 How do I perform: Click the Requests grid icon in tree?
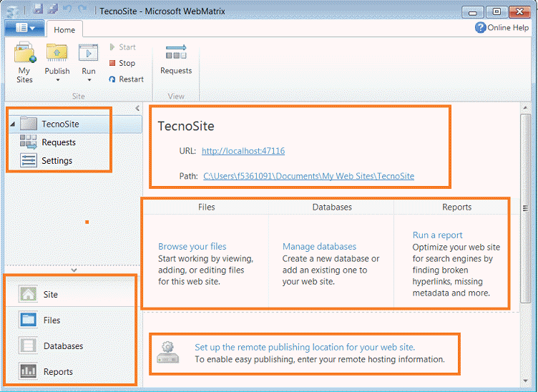click(x=28, y=142)
